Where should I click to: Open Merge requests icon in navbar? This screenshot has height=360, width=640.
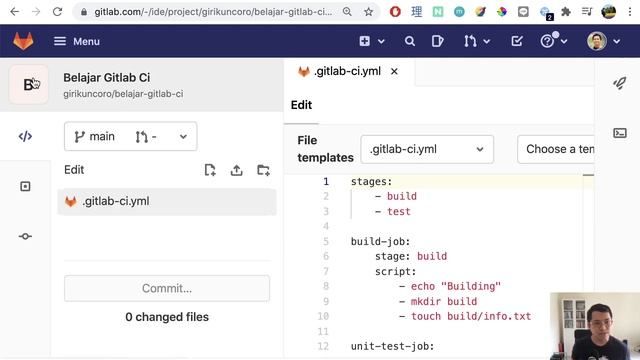coord(470,41)
